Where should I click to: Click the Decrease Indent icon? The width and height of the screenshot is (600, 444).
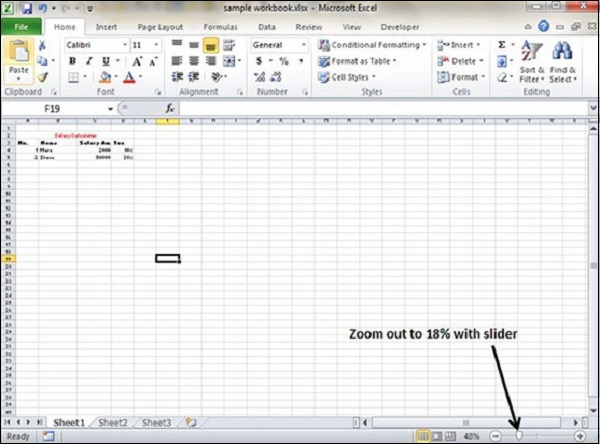pyautogui.click(x=177, y=77)
